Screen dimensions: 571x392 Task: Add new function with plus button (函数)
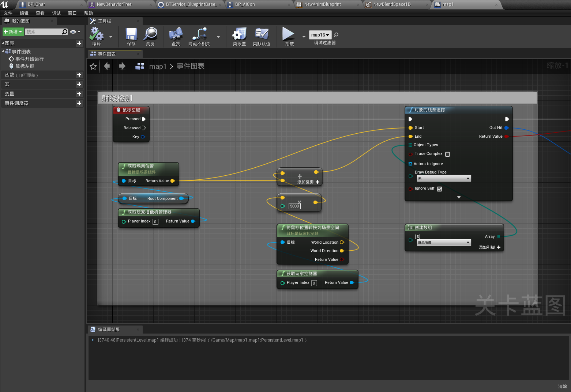pos(79,75)
